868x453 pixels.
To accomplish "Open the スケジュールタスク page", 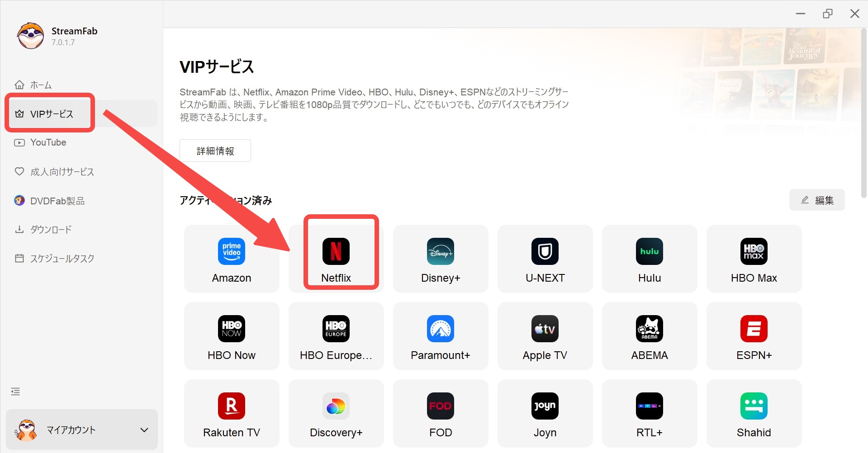I will coord(62,258).
